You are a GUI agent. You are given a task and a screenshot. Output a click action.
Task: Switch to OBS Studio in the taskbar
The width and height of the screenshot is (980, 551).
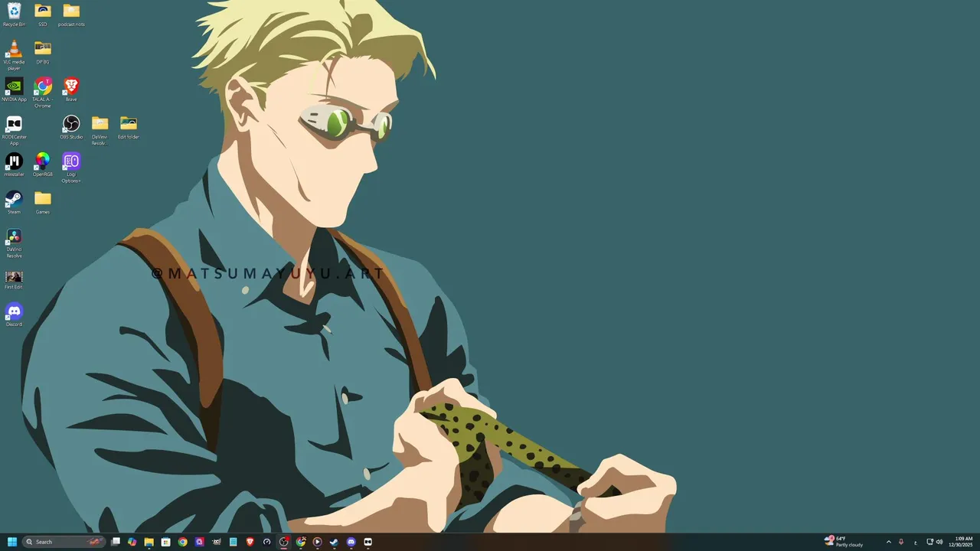coord(283,542)
